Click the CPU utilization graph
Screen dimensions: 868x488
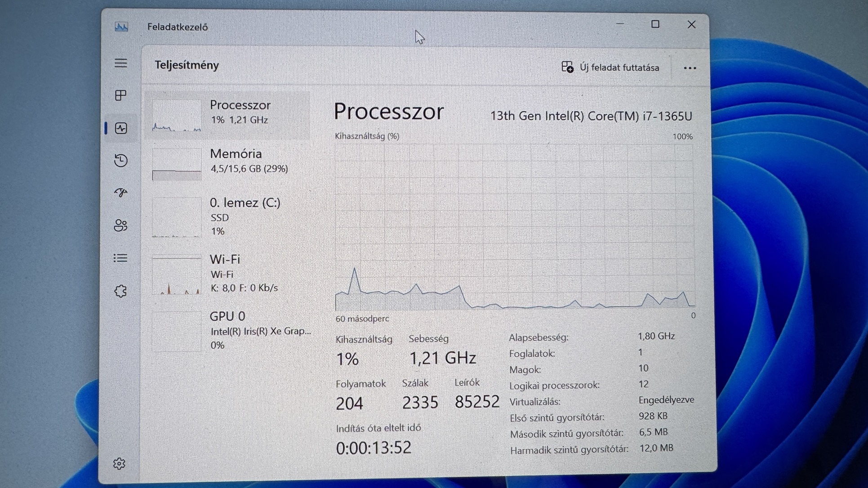(x=514, y=227)
